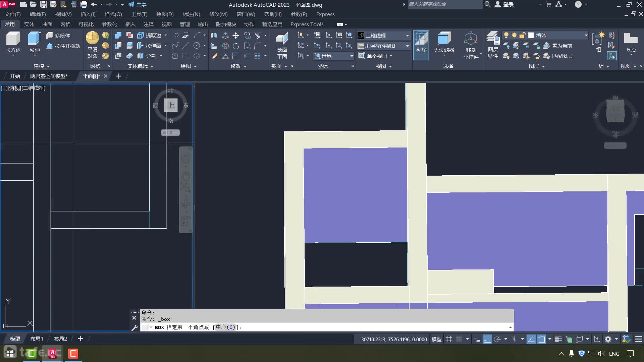Click Make Current (置为当前) button
Screen dimensions: 644x362
coord(558,46)
